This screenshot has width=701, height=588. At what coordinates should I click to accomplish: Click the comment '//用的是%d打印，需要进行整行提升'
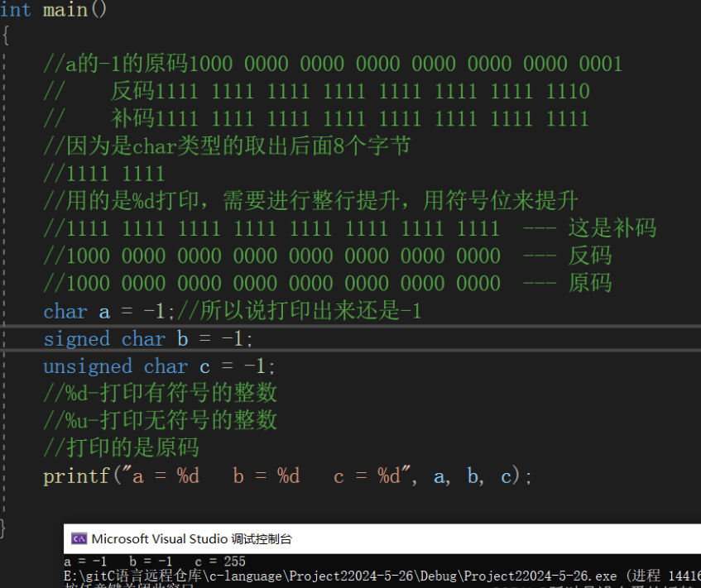[x=310, y=201]
